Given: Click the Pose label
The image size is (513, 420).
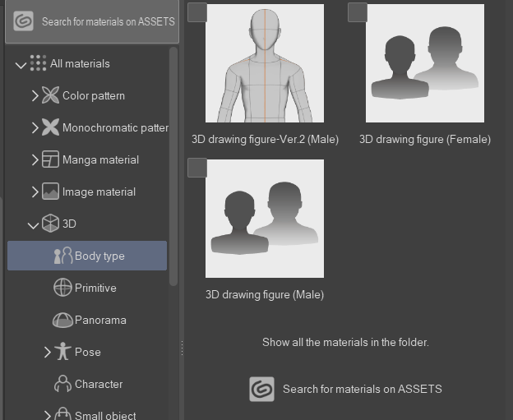Looking at the screenshot, I should [88, 352].
